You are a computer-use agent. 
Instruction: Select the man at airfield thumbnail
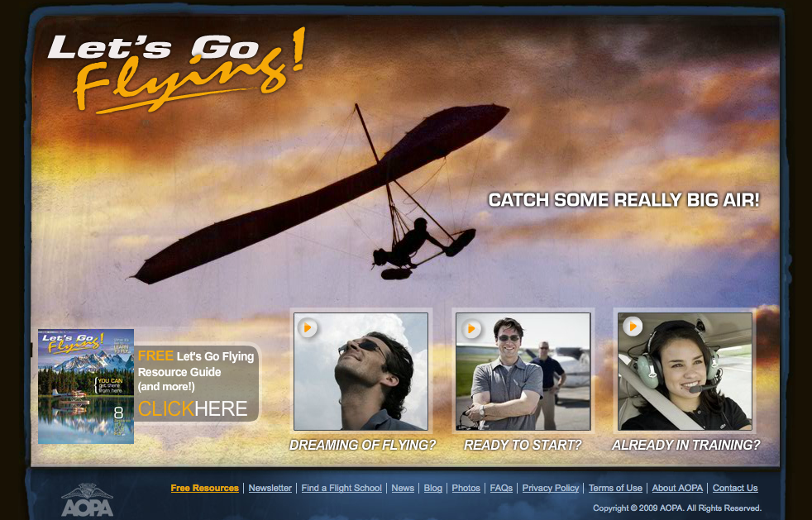pos(523,371)
